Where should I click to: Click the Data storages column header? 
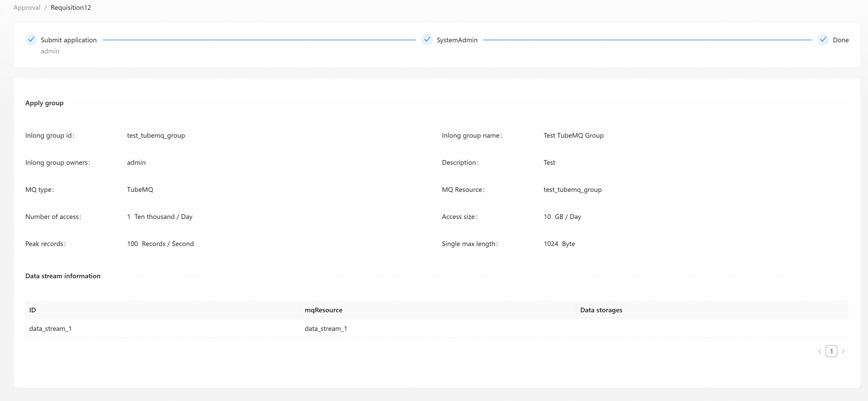coord(601,310)
